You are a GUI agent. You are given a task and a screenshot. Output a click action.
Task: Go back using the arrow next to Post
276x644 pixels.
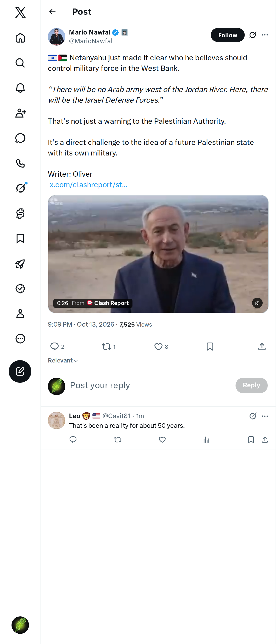coord(52,12)
